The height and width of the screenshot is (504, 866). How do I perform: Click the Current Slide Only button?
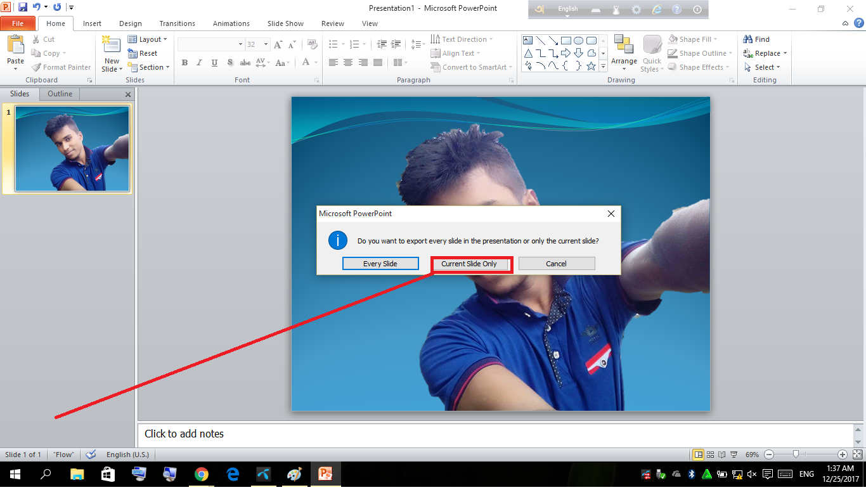469,264
